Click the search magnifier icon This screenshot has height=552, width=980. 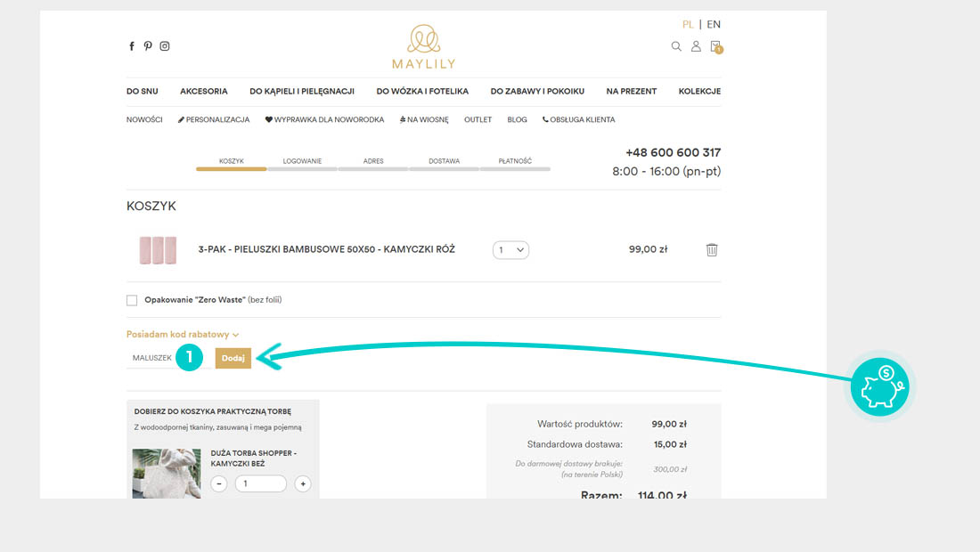click(676, 46)
